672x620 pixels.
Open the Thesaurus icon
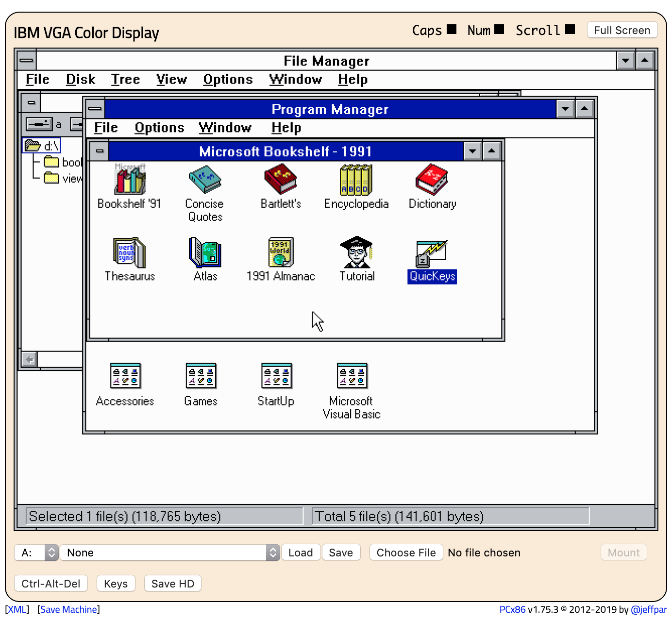[130, 252]
